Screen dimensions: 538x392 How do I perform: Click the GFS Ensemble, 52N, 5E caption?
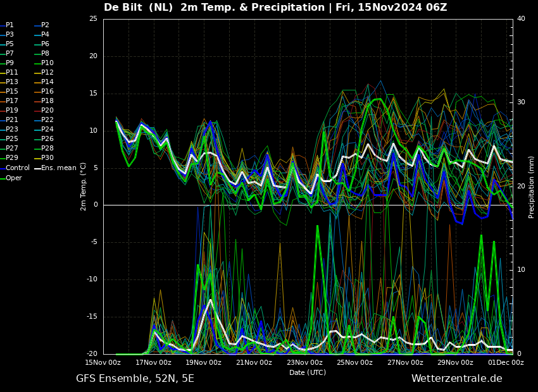point(135,379)
